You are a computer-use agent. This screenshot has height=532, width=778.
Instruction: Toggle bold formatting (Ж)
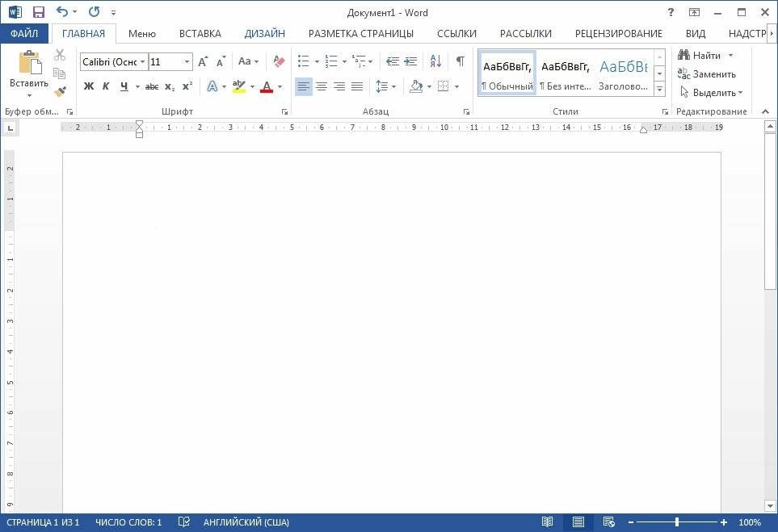(89, 86)
